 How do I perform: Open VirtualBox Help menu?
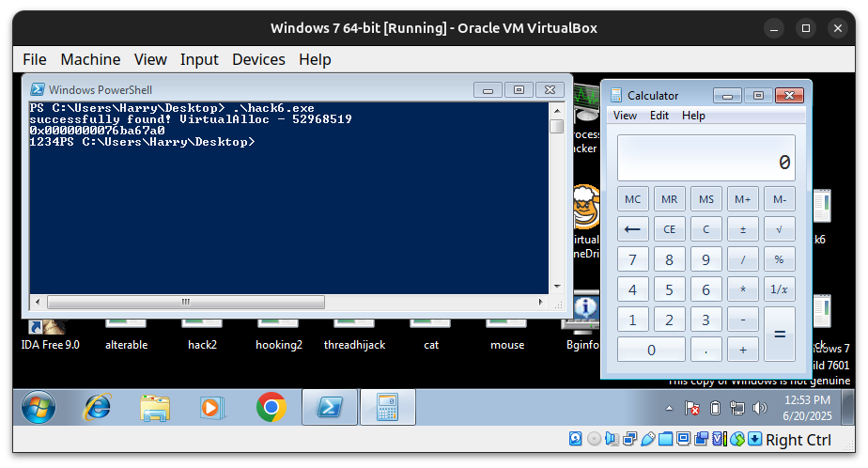(315, 59)
